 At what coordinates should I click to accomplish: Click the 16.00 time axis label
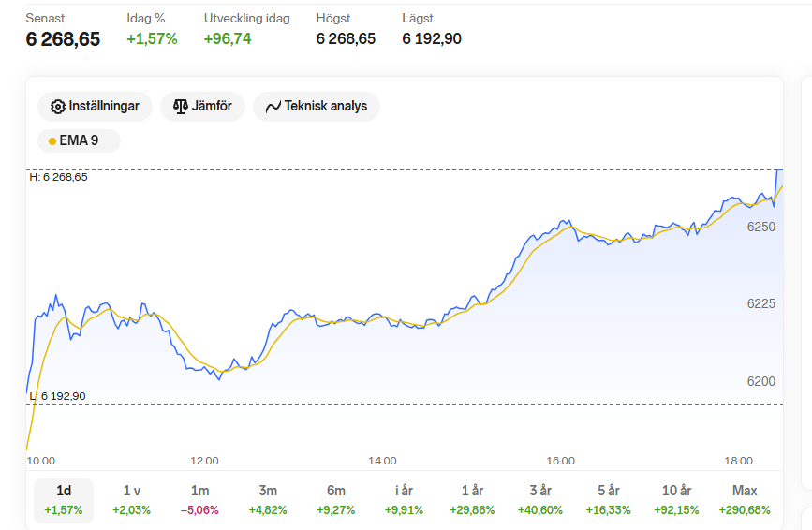coord(560,461)
